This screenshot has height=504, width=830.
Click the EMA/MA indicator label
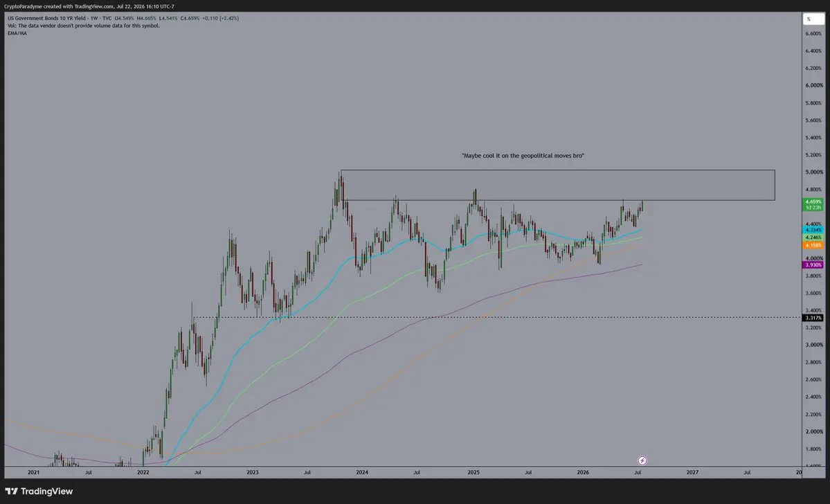click(17, 33)
